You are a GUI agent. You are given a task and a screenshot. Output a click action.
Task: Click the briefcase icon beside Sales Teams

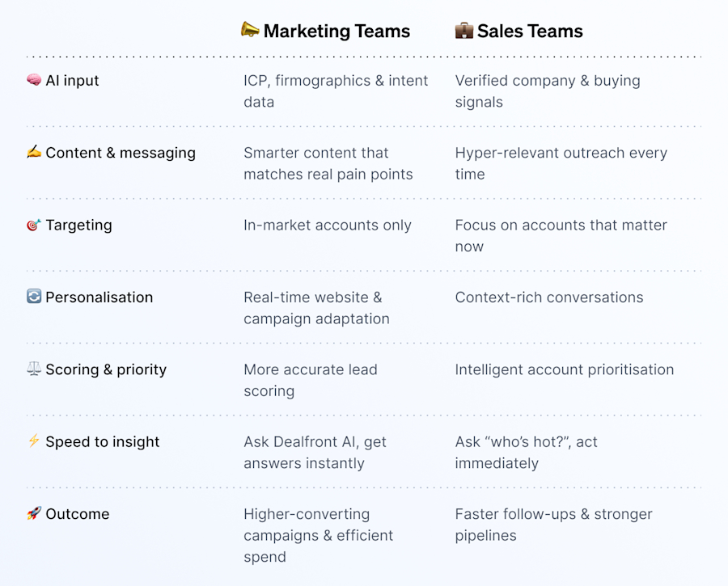click(463, 30)
